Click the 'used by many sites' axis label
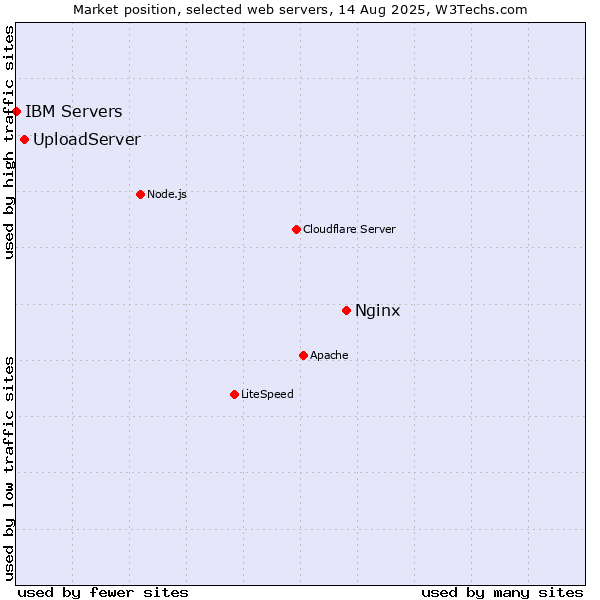This screenshot has width=600, height=600. [502, 593]
